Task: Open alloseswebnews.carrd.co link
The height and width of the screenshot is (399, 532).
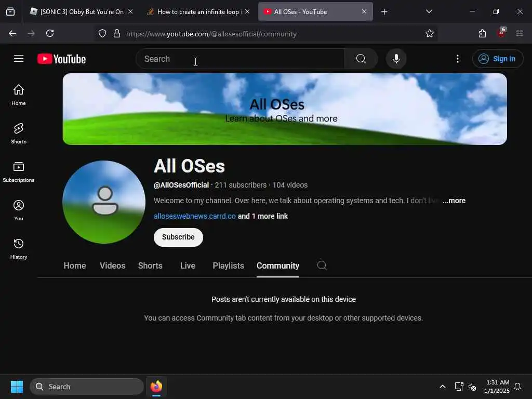Action: pyautogui.click(x=195, y=216)
